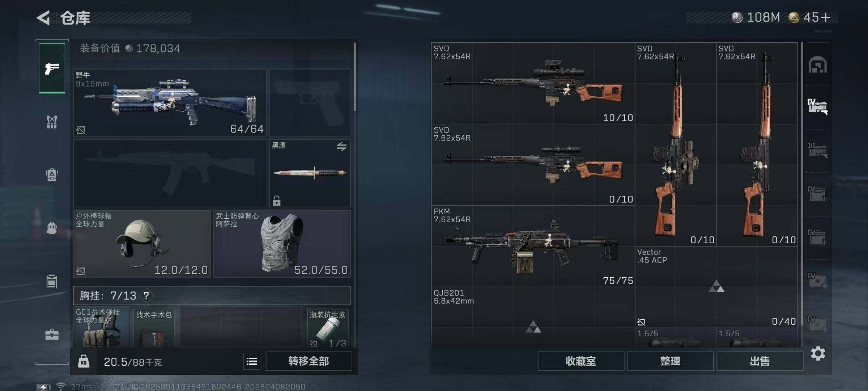This screenshot has width=868, height=391.
Task: Expand the Vector .45 ACP triangle marker
Action: [x=716, y=286]
